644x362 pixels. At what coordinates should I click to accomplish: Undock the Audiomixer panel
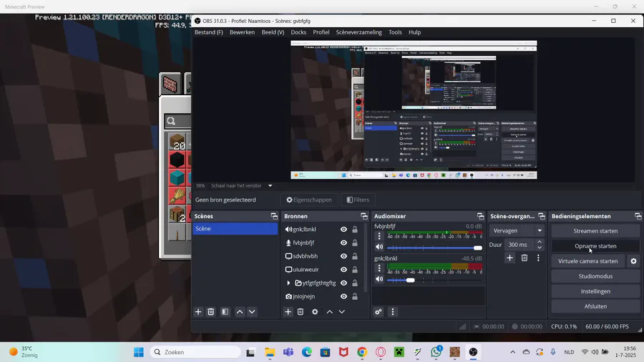click(x=480, y=216)
